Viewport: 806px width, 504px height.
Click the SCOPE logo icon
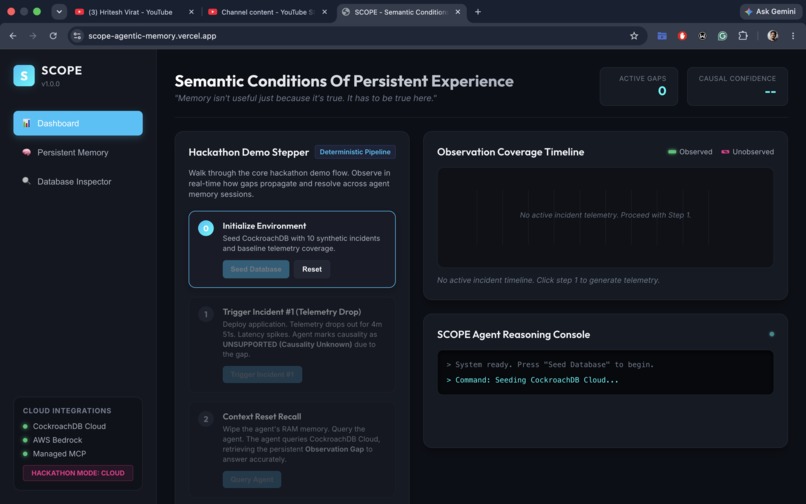tap(24, 76)
